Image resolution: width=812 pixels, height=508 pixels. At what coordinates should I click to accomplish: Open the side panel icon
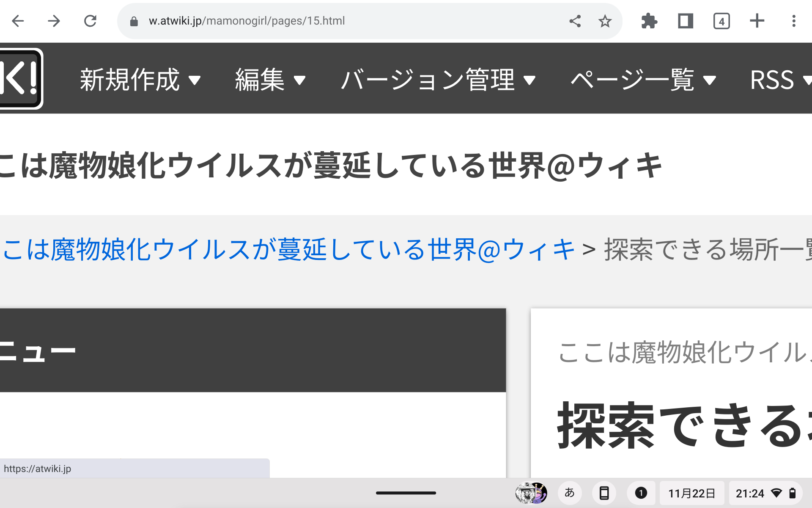pyautogui.click(x=685, y=21)
